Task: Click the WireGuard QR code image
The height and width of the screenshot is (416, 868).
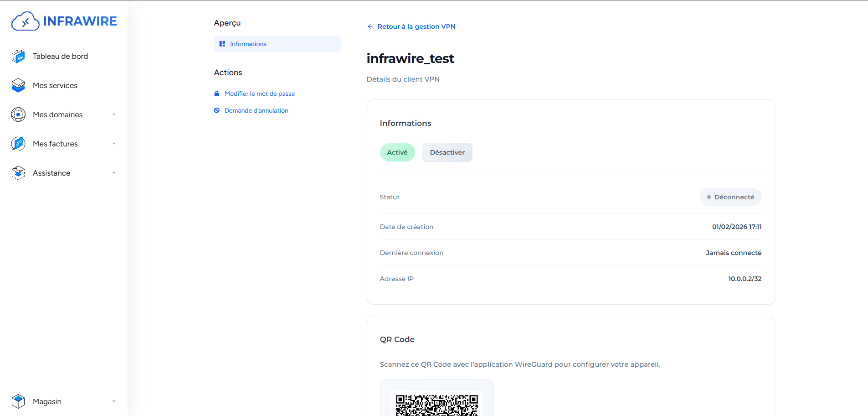Action: pyautogui.click(x=437, y=404)
